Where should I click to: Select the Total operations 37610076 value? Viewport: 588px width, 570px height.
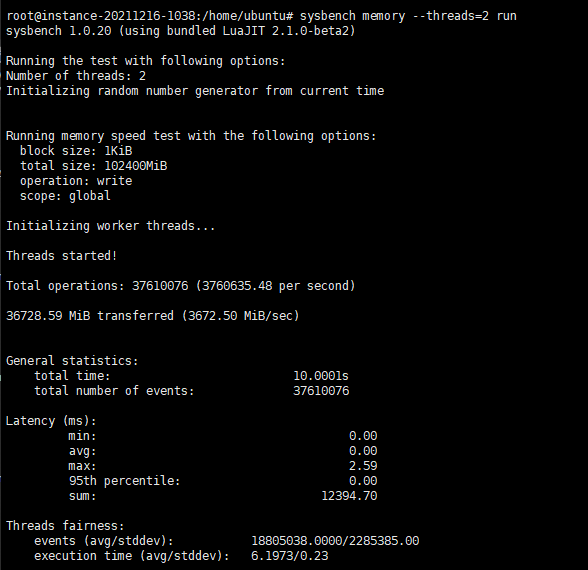tap(160, 286)
